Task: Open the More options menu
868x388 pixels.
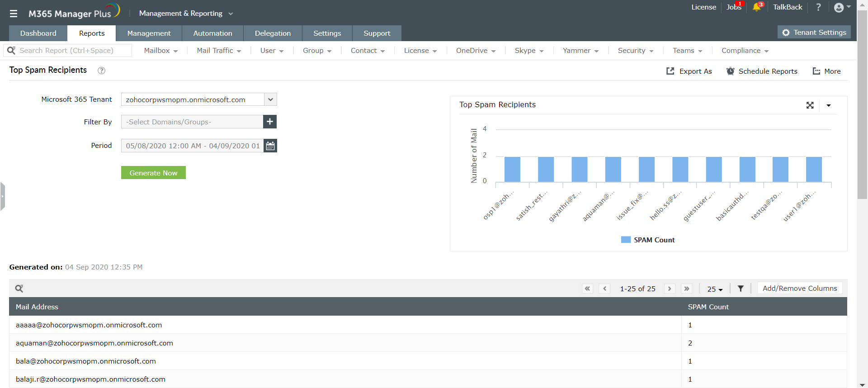Action: [826, 71]
